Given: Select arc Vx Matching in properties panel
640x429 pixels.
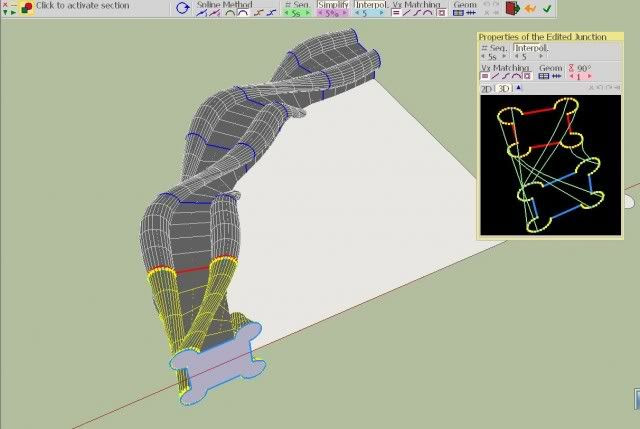Looking at the screenshot, I should coord(516,76).
